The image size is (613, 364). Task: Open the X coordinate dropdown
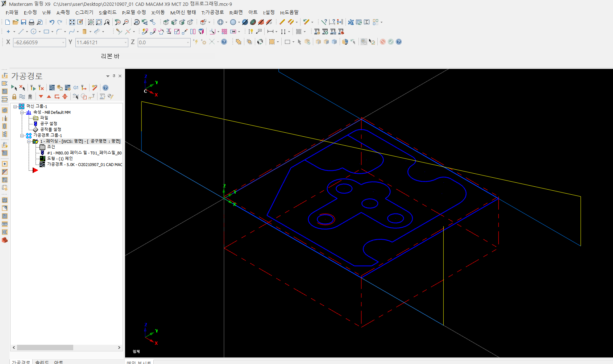[x=63, y=42]
